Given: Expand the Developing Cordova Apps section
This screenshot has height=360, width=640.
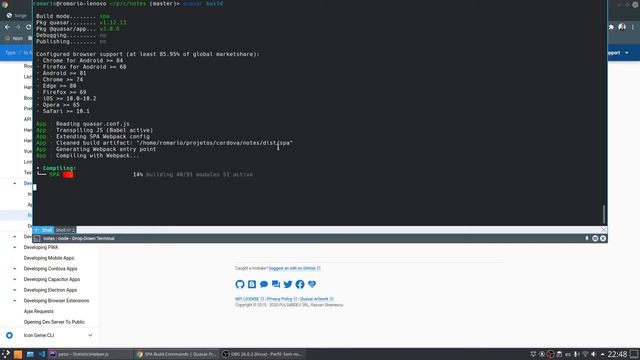Looking at the screenshot, I should point(15,269).
